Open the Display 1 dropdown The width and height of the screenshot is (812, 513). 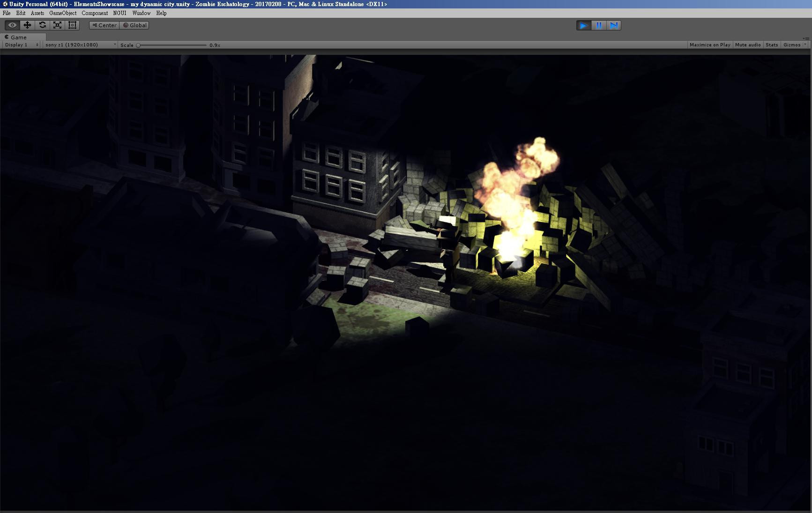[22, 45]
